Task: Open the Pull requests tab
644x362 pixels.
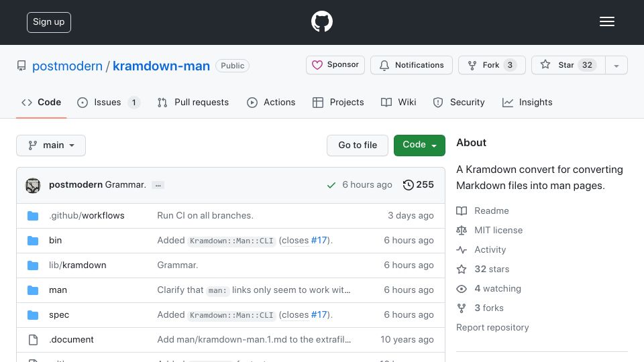Action: 193,102
